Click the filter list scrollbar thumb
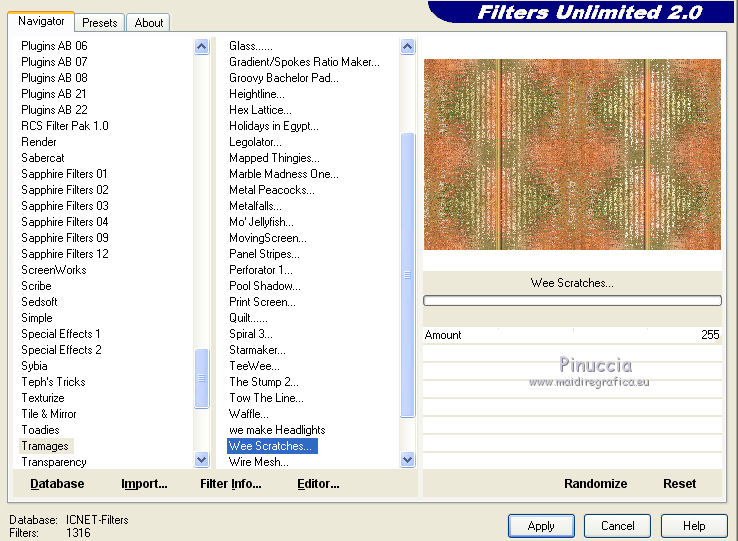 click(408, 275)
